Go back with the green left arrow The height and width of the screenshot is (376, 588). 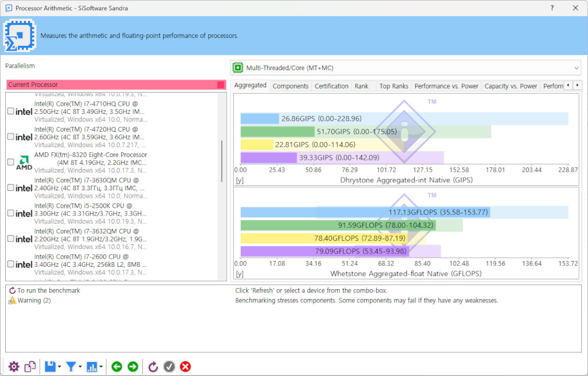[117, 367]
